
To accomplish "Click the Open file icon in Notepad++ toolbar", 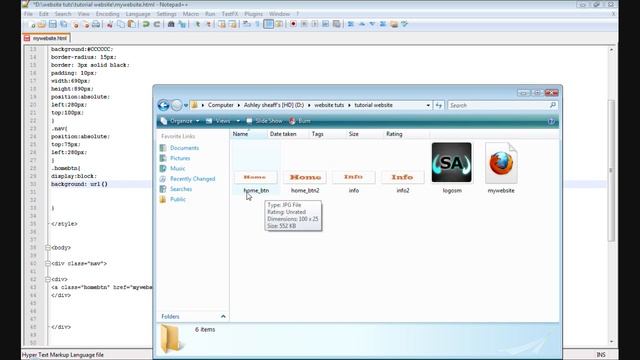I will [42, 24].
